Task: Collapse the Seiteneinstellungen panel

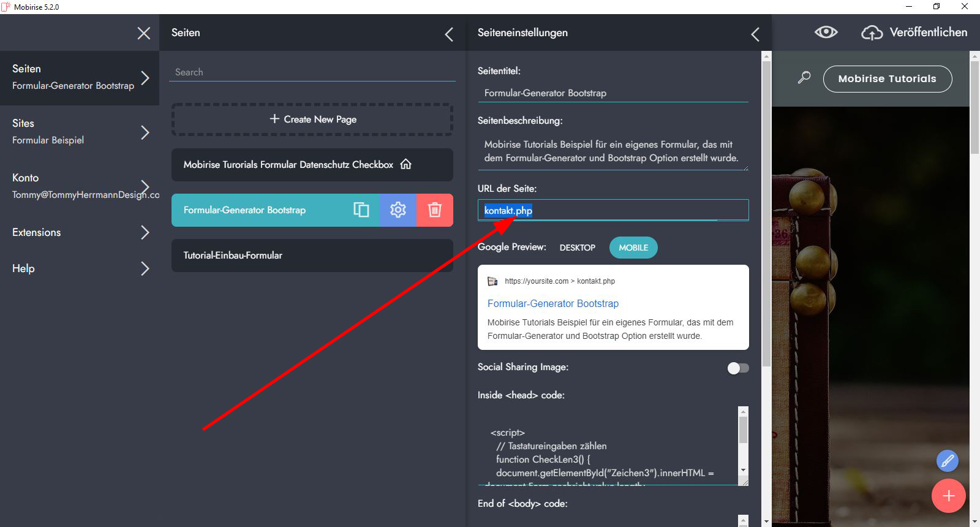Action: tap(755, 34)
